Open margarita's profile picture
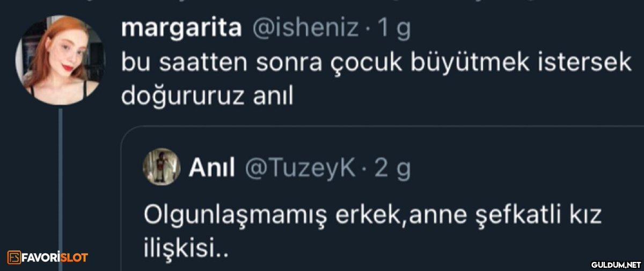The height and width of the screenshot is (271, 644). (60, 61)
